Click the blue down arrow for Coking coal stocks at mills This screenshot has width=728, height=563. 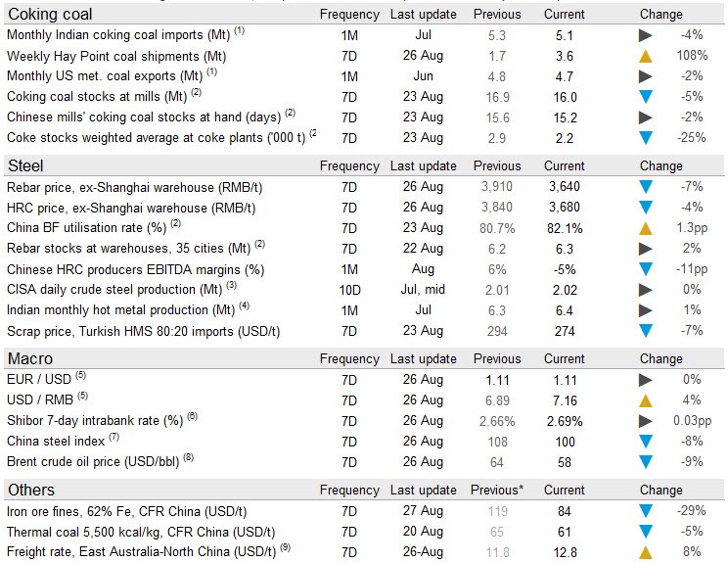point(645,97)
